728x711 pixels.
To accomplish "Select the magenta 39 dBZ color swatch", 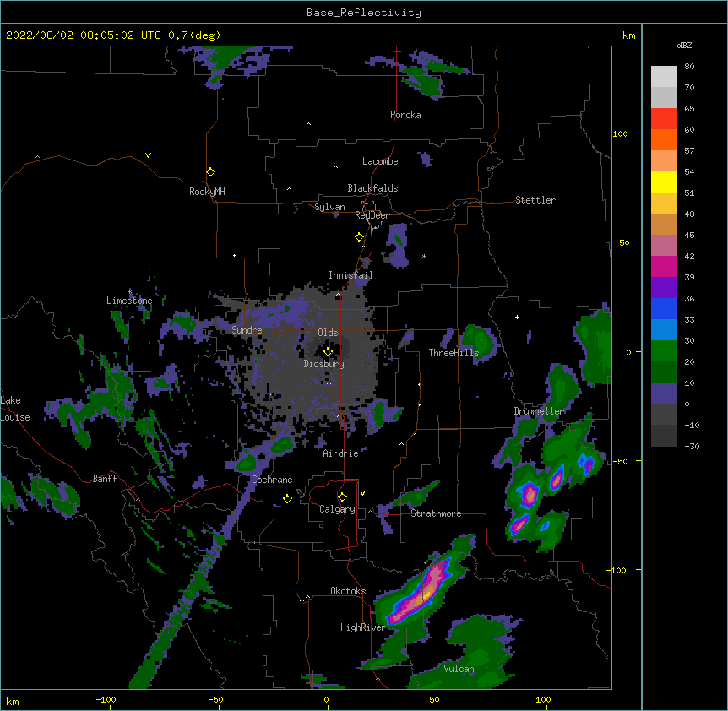I will (x=664, y=266).
